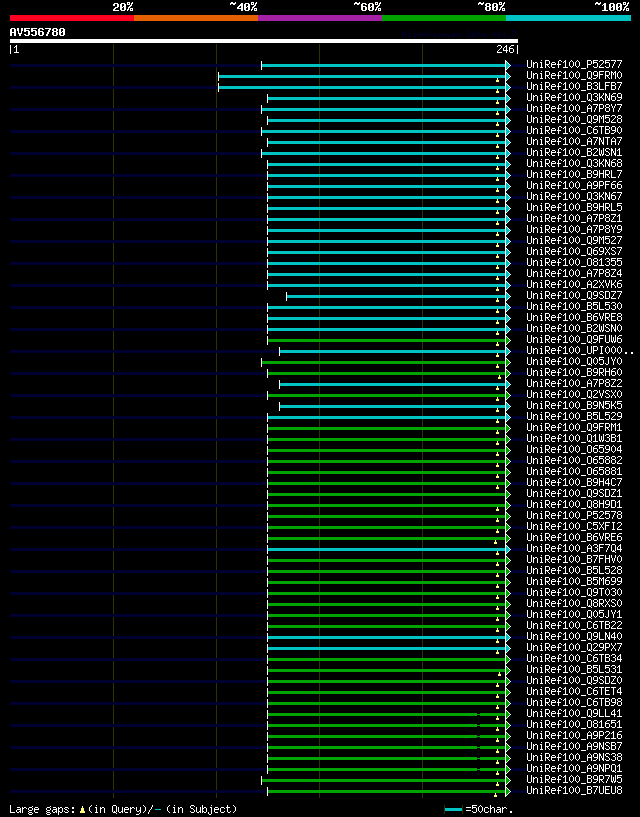This screenshot has width=640, height=817.
Task: Select the UniRef100_B5L529 subject entry
Action: pyautogui.click(x=574, y=416)
